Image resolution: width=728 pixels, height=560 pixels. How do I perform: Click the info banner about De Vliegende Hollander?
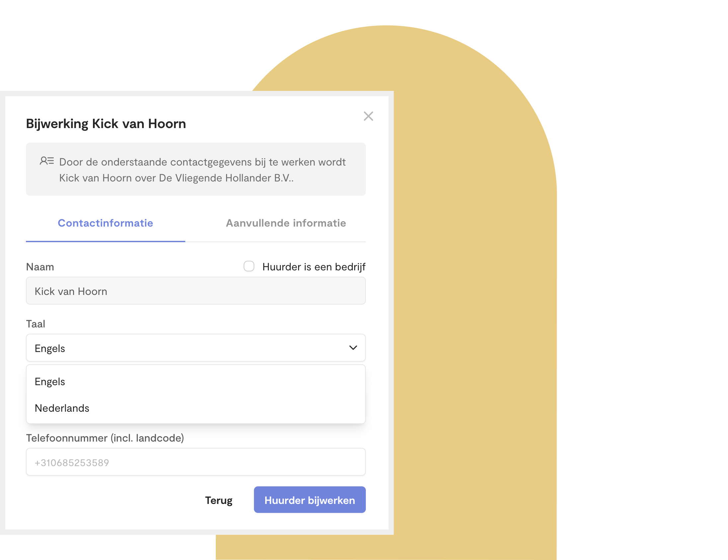pos(196,169)
